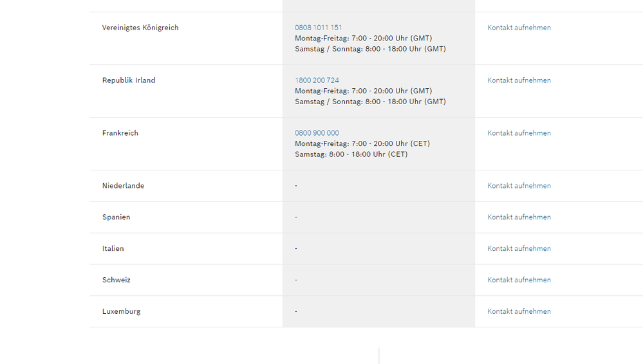The height and width of the screenshot is (364, 643).
Task: Click the Frankreich row label
Action: 120,133
